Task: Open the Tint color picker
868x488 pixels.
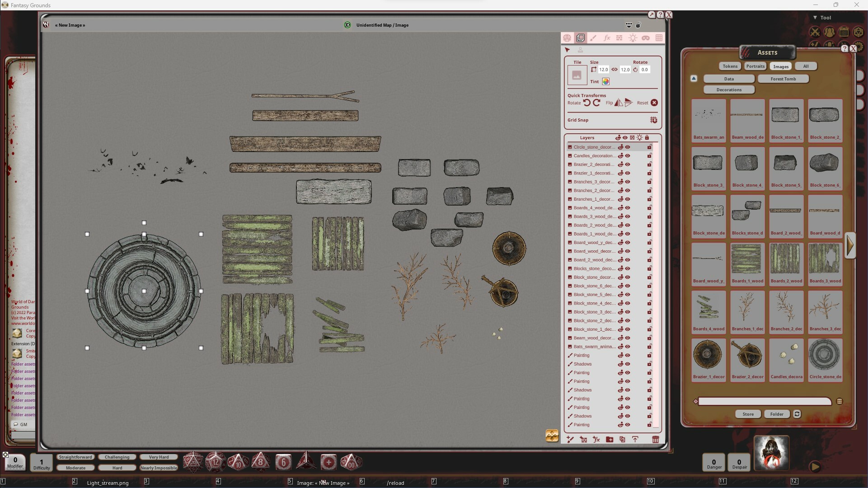Action: tap(605, 81)
